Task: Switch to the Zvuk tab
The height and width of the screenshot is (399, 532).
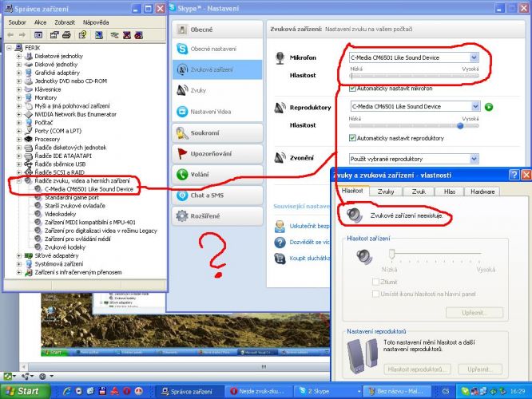Action: coord(419,192)
